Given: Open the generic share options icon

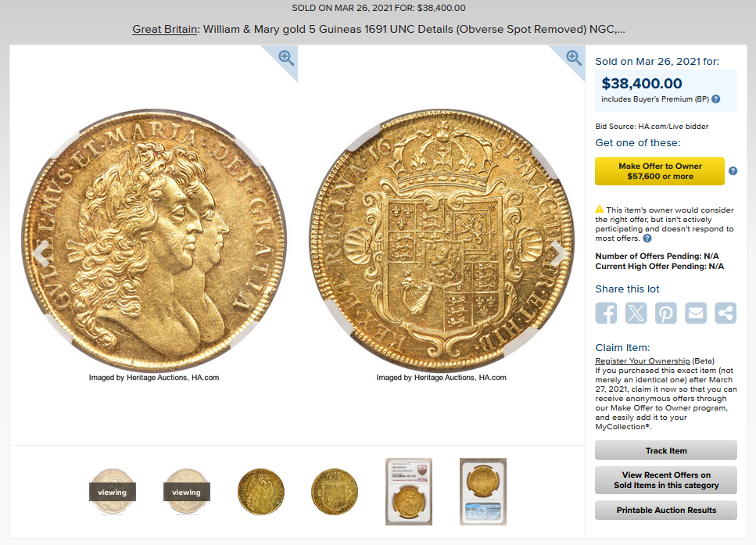Looking at the screenshot, I should point(726,313).
